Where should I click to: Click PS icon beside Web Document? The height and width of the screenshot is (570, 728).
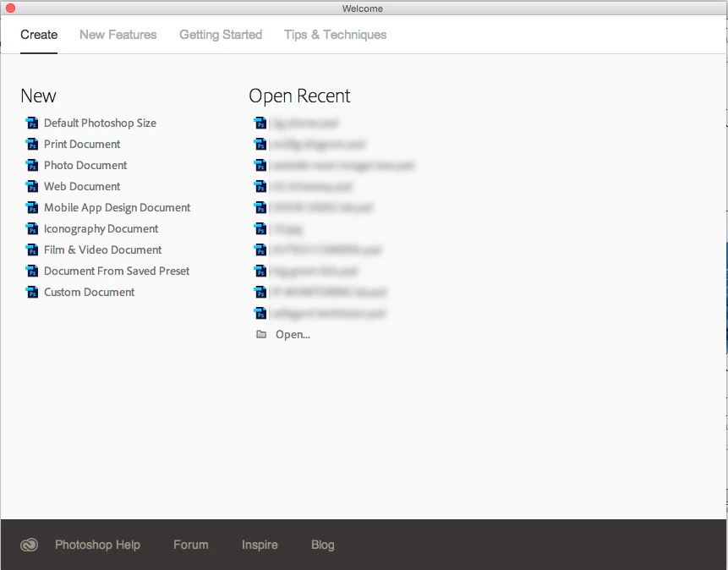point(32,186)
